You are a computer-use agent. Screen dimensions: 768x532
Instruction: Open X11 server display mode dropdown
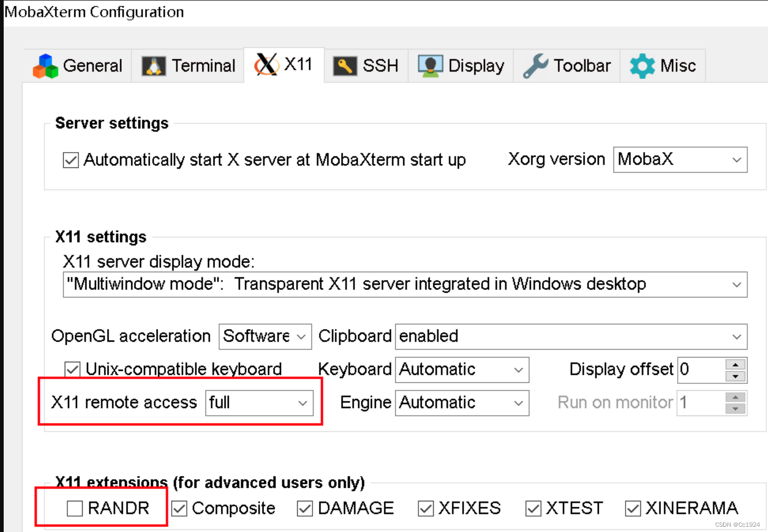coord(405,284)
